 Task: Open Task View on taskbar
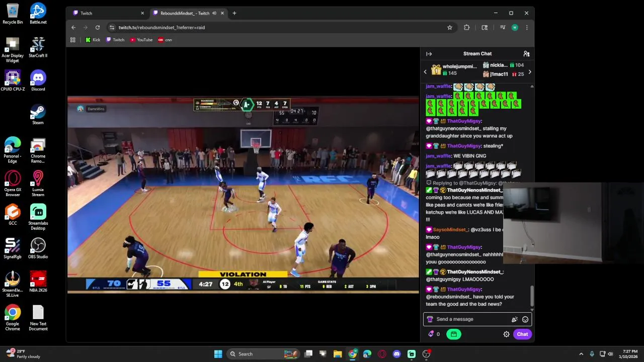[x=308, y=354]
